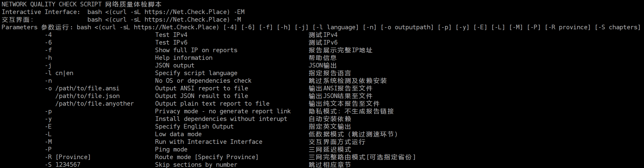Click the "Skip sections by number" description
This screenshot has width=644, height=168.
tap(196, 165)
